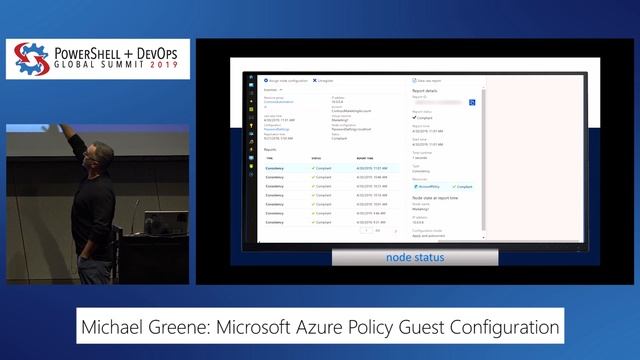Click the node status caption label
This screenshot has height=360, width=640.
(415, 258)
